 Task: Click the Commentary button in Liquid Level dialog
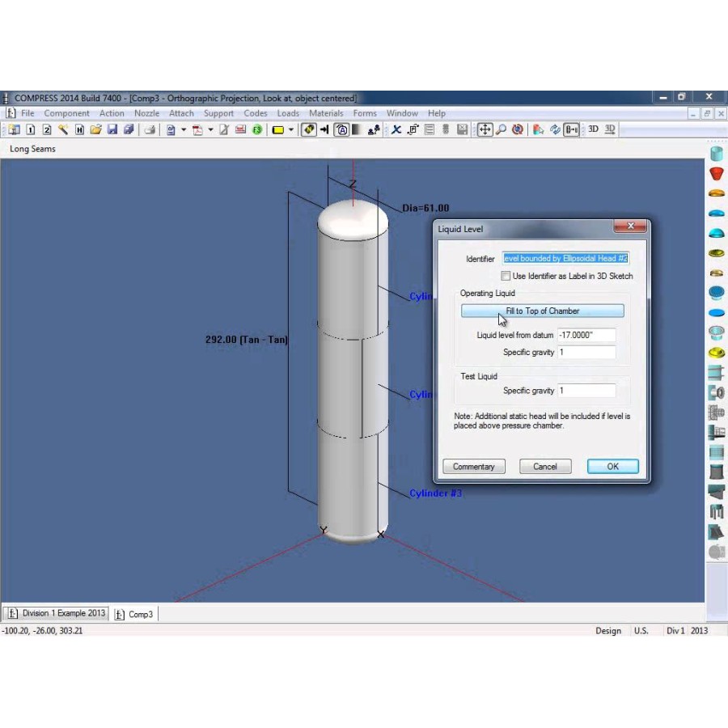point(473,466)
